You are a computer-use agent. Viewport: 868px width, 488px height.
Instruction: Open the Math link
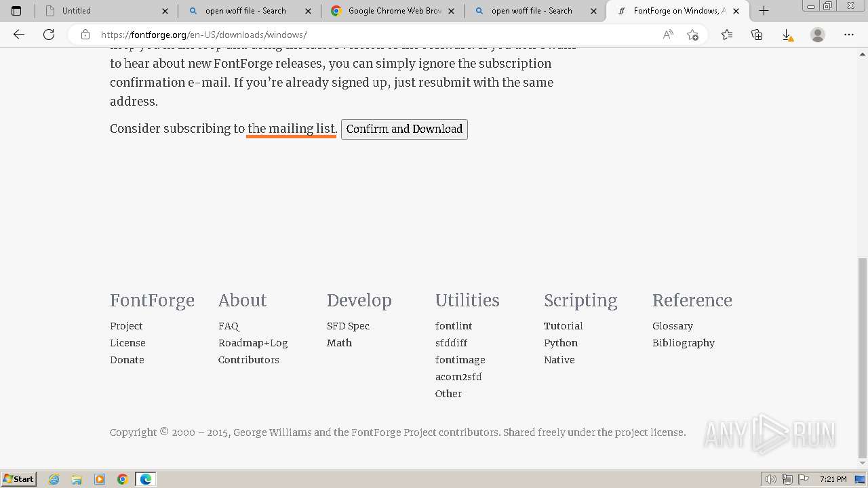point(339,343)
